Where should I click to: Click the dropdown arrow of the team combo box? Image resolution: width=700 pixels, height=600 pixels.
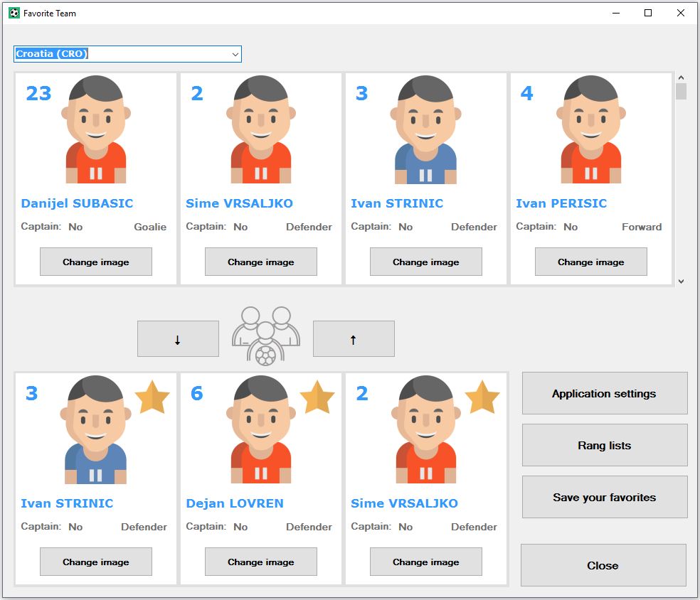(x=235, y=55)
